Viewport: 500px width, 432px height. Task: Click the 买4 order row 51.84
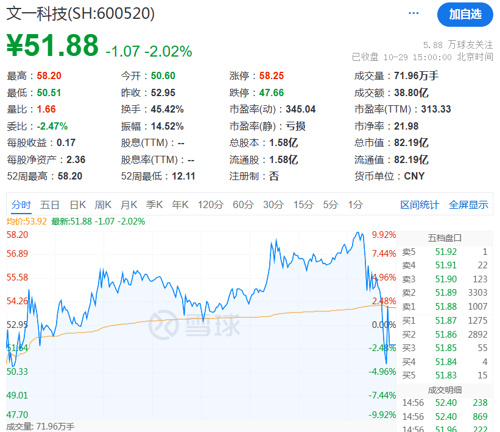click(445, 362)
